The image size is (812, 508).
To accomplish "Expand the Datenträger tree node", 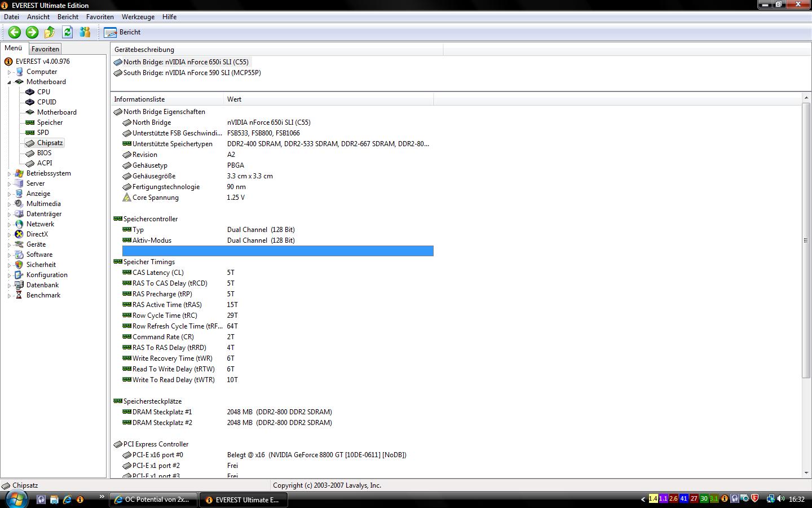I will click(10, 214).
